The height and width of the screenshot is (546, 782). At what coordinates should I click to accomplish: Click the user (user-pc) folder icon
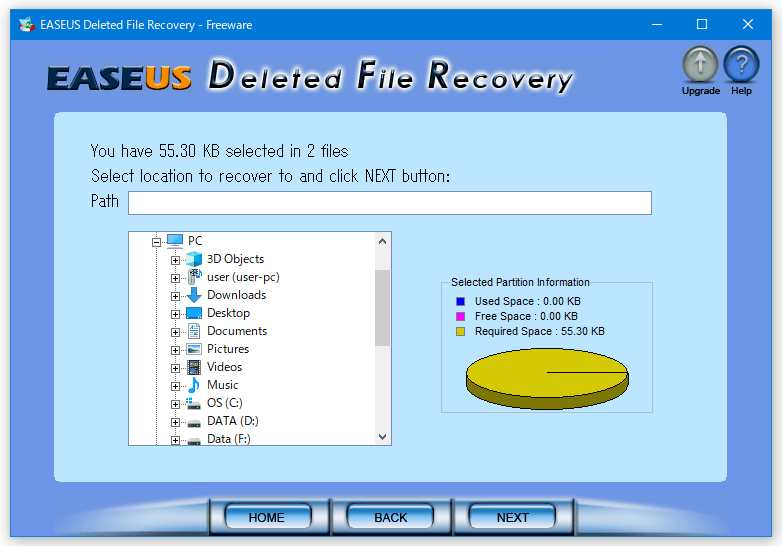(x=194, y=277)
